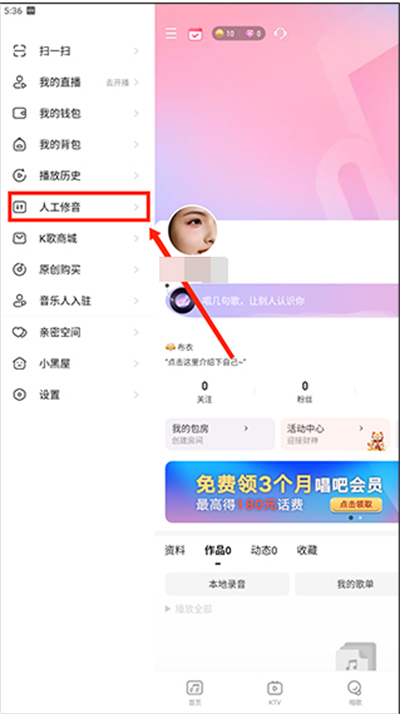Screen dimensions: 400x714
Task: Open the calendar check-in icon
Action: 195,34
